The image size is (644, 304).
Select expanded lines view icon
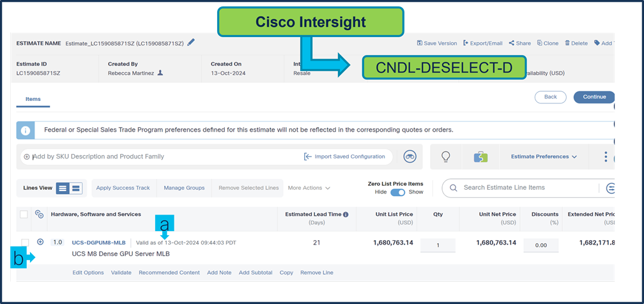click(75, 188)
